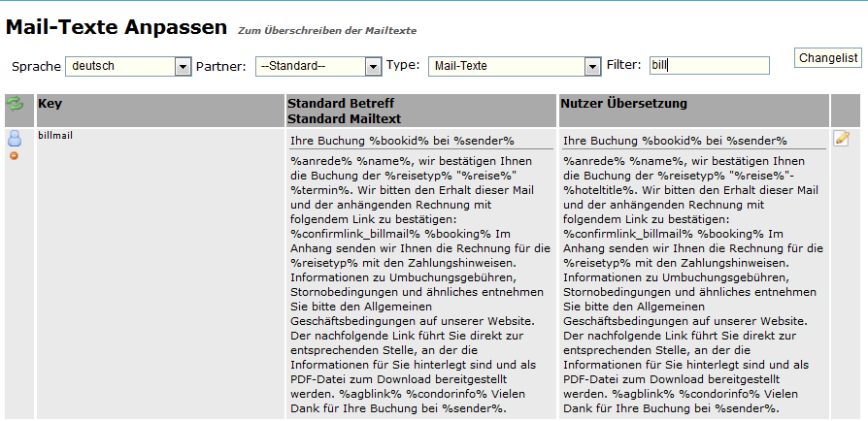Expand the Partner dropdown showing --Standard--
868x421 pixels.
[318, 66]
